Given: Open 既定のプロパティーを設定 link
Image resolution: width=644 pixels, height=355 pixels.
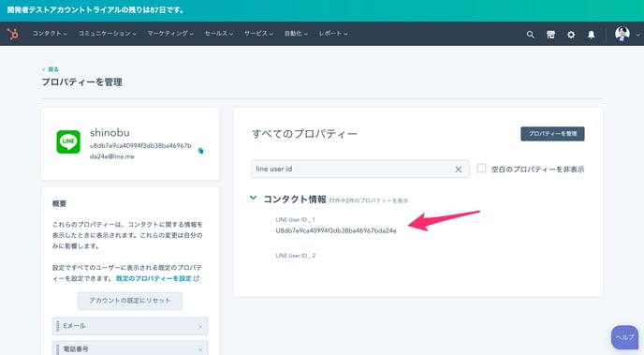Looking at the screenshot, I should 157,278.
